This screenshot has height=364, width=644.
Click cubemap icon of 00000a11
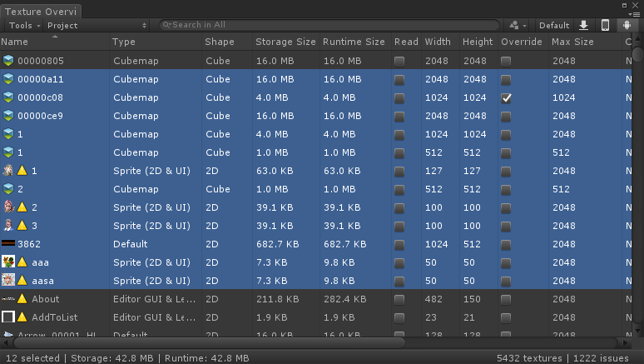[8, 79]
